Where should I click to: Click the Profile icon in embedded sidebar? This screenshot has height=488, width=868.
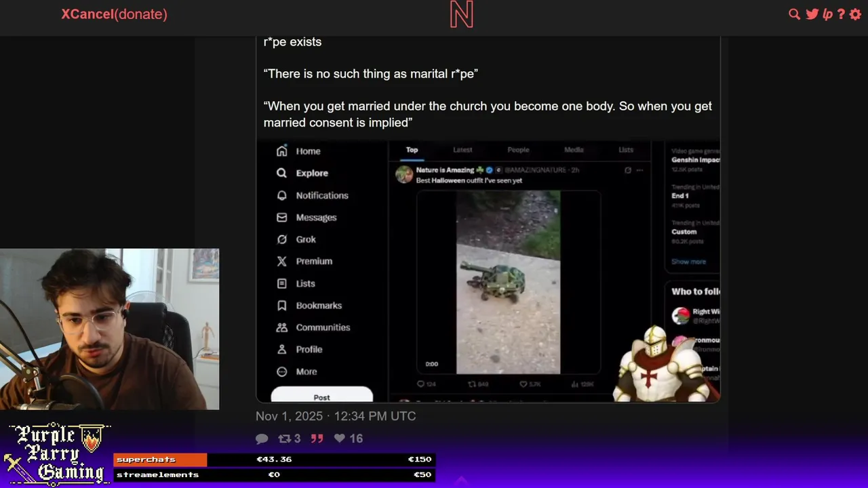click(x=281, y=350)
